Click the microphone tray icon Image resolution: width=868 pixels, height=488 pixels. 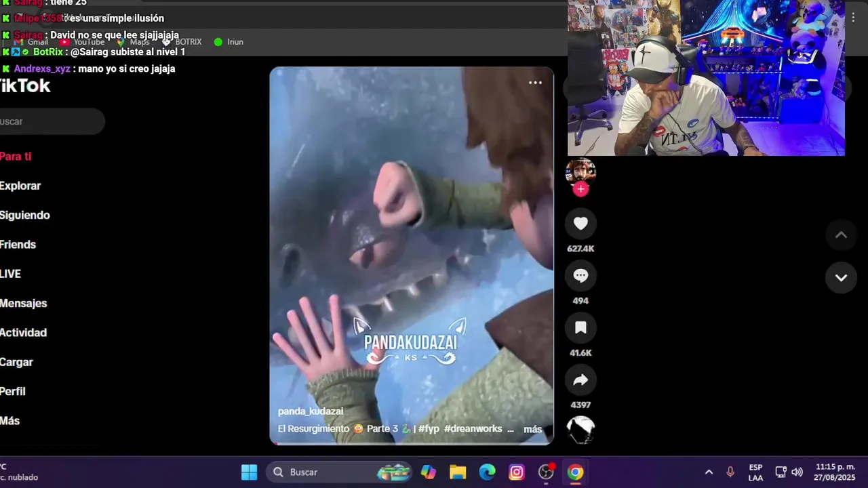pos(730,472)
